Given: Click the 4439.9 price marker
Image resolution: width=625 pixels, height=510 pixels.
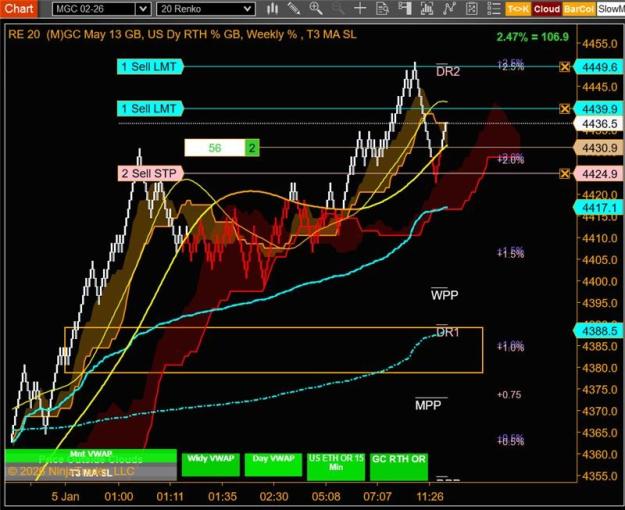Looking at the screenshot, I should pyautogui.click(x=599, y=108).
